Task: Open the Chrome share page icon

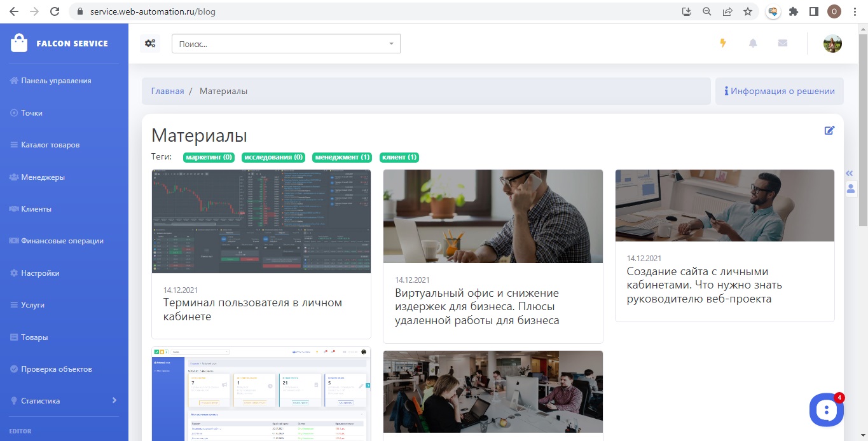Action: coord(727,11)
